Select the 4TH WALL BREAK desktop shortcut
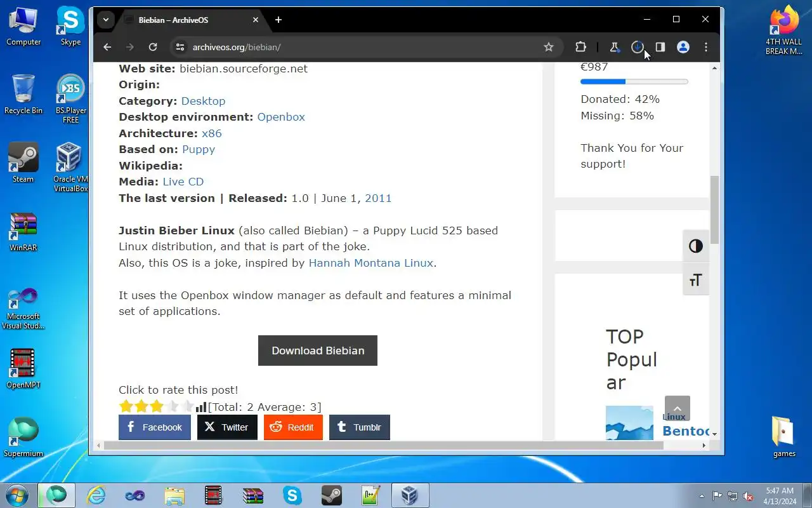 pos(784,30)
